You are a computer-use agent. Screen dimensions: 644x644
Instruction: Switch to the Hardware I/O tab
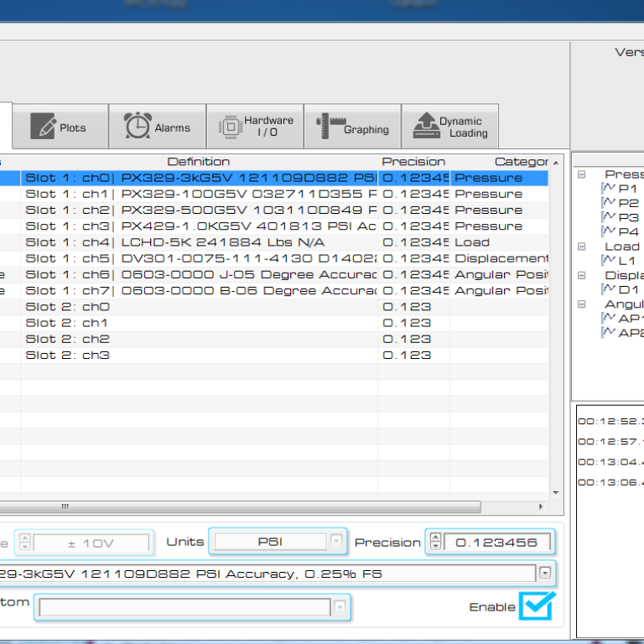tap(255, 126)
